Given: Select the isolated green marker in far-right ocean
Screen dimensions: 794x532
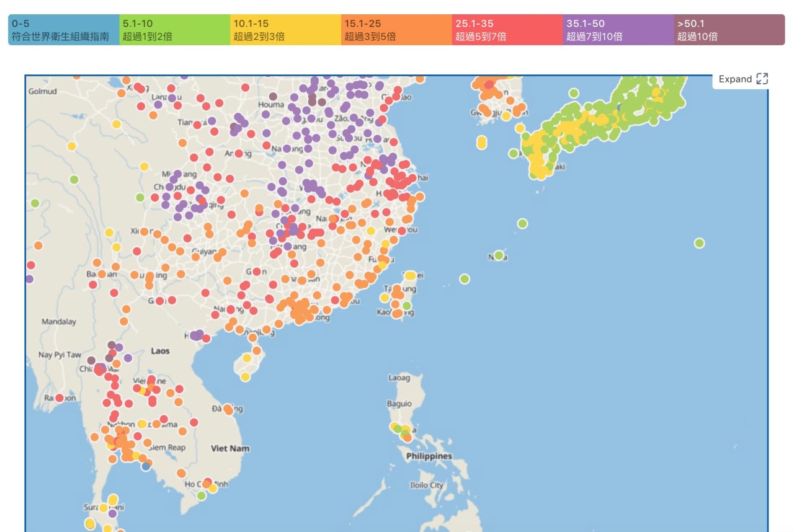Looking at the screenshot, I should [700, 243].
